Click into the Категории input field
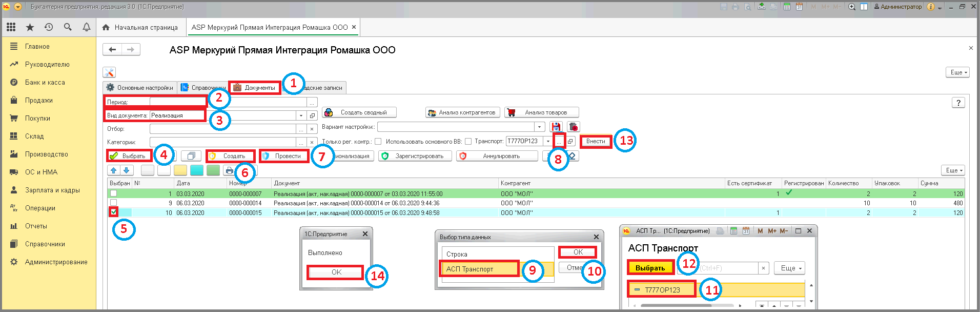The image size is (980, 312). (x=222, y=142)
